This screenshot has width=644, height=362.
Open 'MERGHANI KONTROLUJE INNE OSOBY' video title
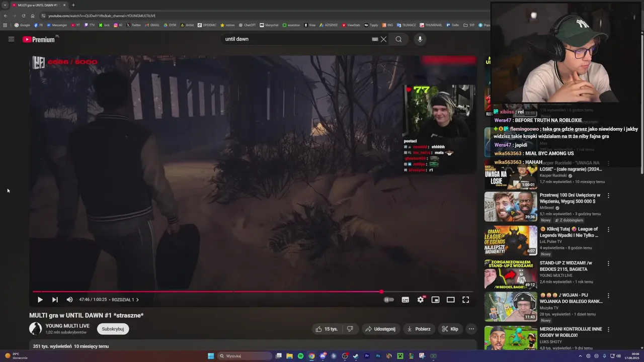(571, 332)
